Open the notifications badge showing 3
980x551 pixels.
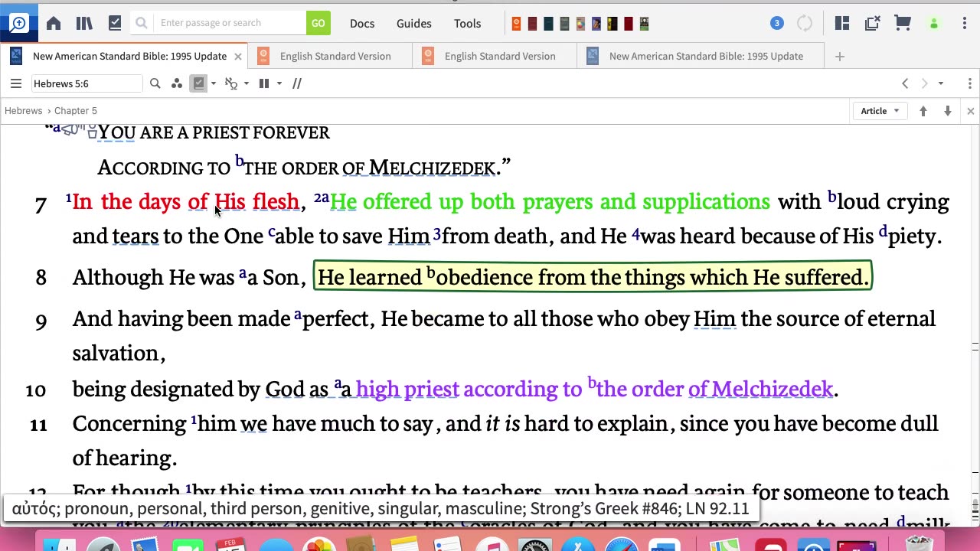[776, 23]
